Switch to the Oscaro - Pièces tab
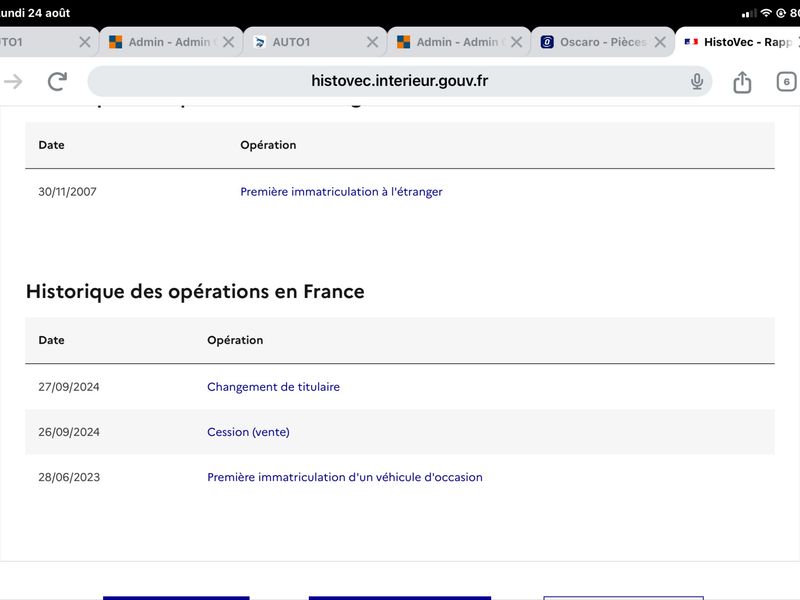This screenshot has width=800, height=600. tap(603, 42)
